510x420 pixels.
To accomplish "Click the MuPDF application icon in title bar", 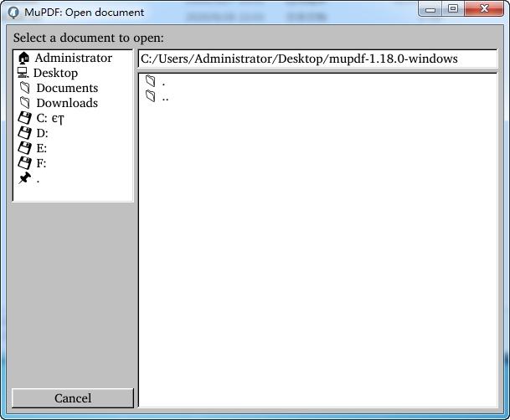I will pos(13,13).
